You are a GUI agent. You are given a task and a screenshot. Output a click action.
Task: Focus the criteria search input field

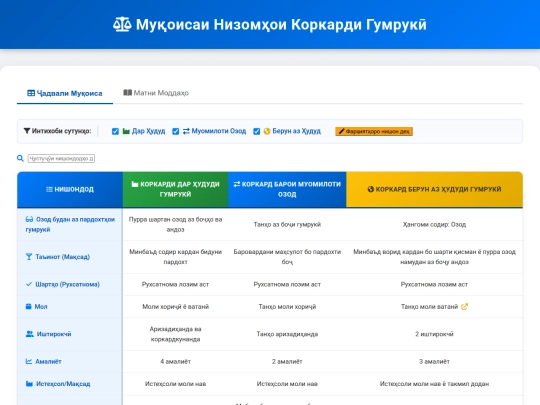[x=61, y=158]
